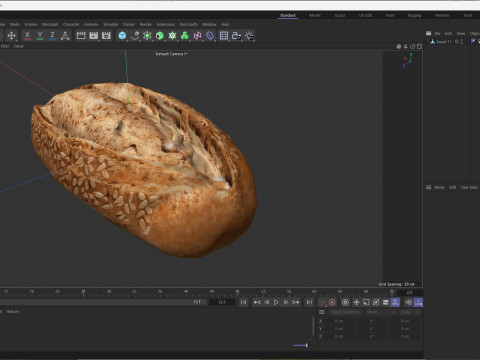Click the X position field in Coordinates
Viewport: 480px width, 360px height.
(339, 321)
